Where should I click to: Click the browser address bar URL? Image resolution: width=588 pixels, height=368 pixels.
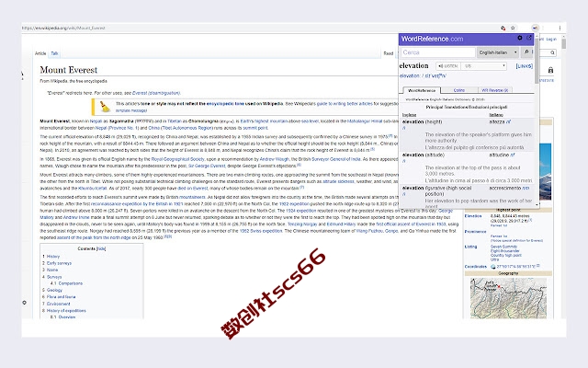63,28
